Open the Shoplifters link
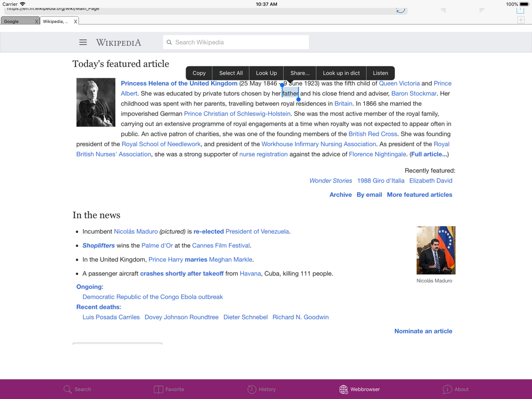 (99, 246)
